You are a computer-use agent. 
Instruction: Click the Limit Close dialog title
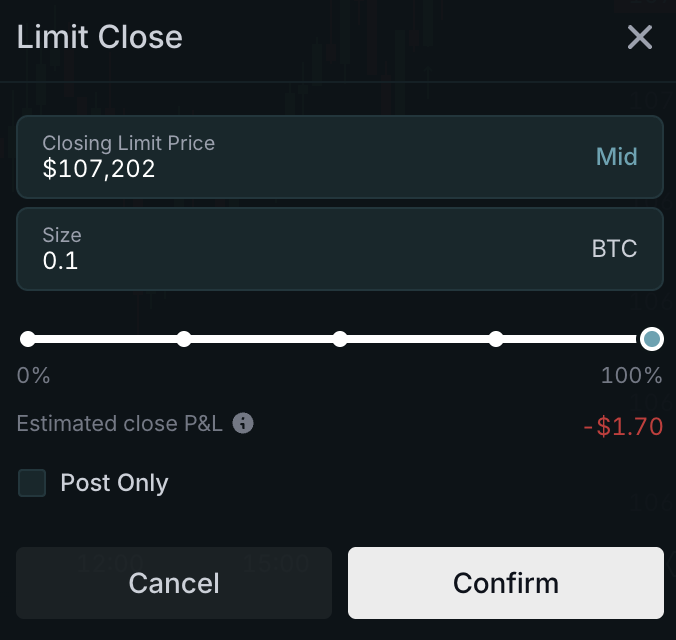tap(100, 38)
